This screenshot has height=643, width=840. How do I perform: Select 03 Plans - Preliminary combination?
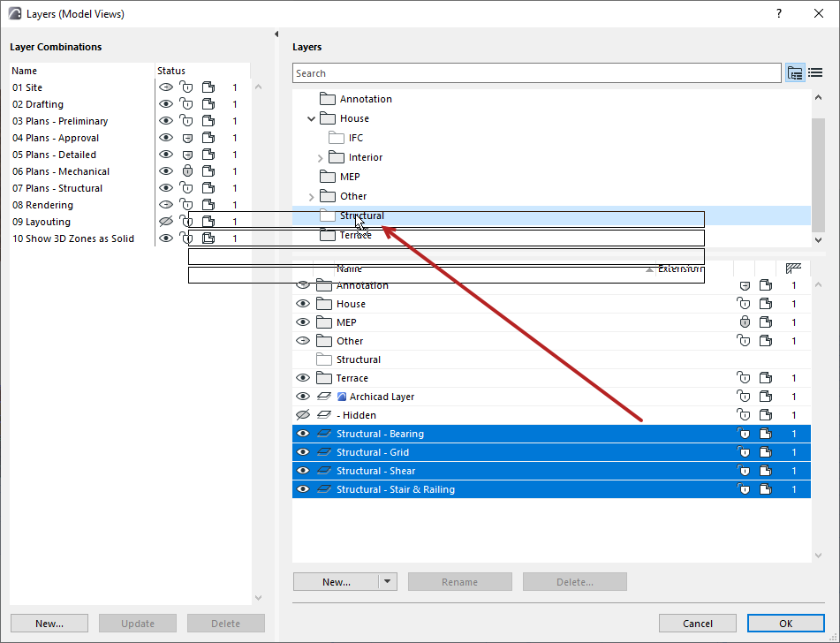[60, 121]
